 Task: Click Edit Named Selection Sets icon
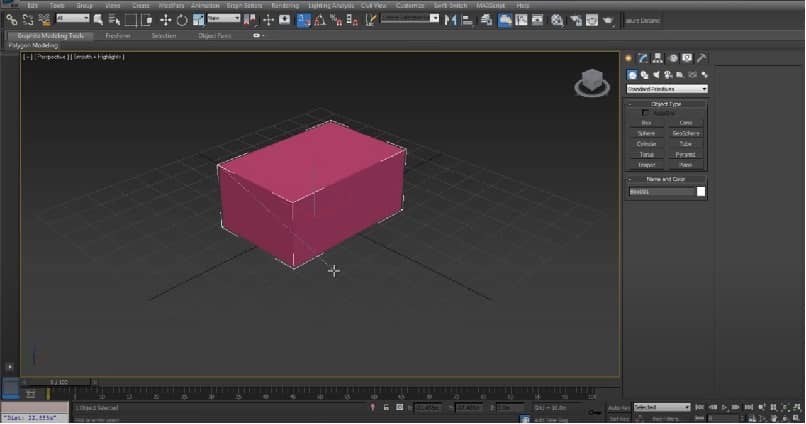pos(370,20)
